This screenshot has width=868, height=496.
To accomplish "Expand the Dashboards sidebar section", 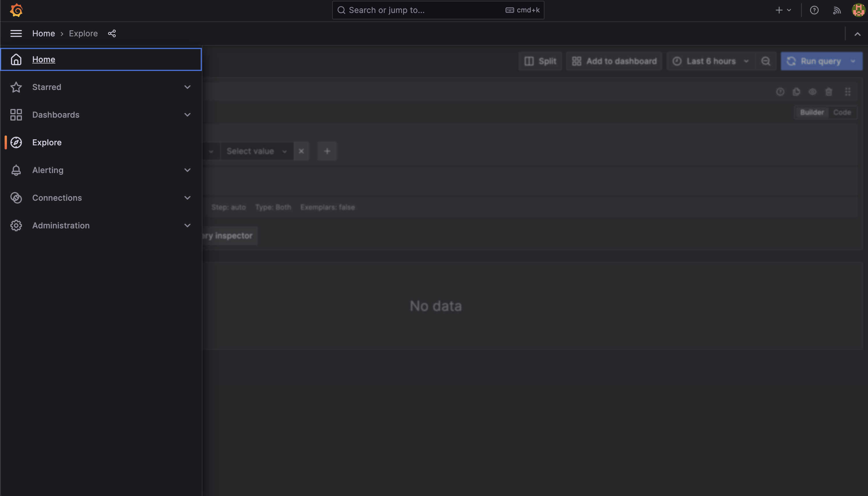I will [187, 115].
